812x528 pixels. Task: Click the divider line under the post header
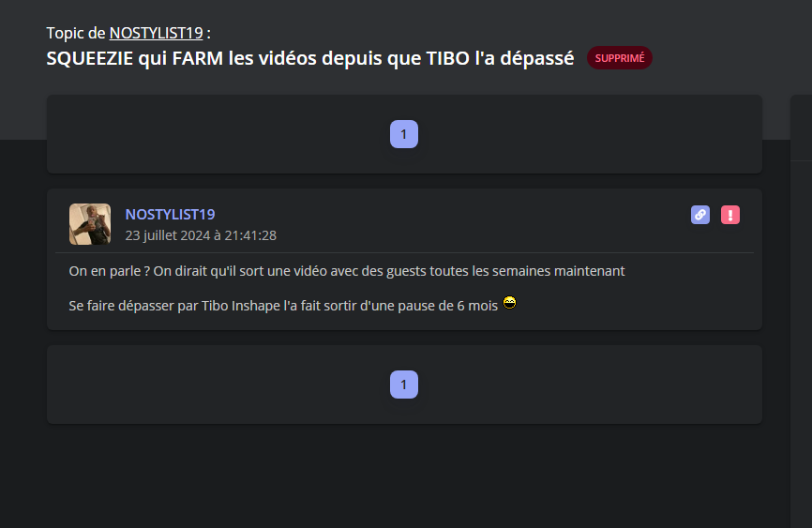[x=404, y=253]
